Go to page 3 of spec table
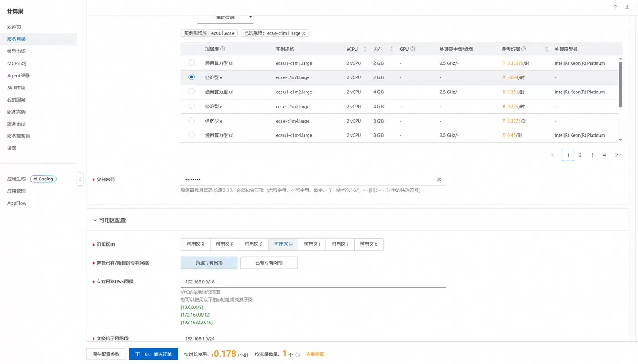This screenshot has height=364, width=638. (592, 155)
